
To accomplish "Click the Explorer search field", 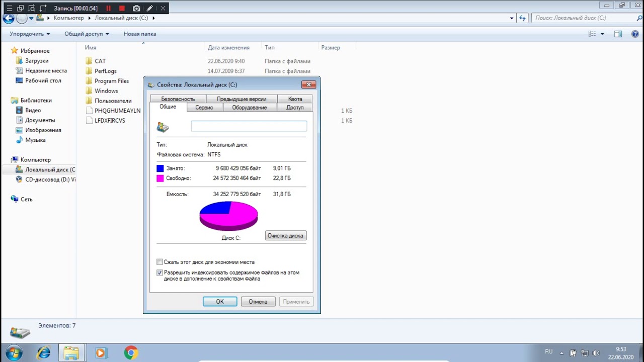I will (583, 18).
